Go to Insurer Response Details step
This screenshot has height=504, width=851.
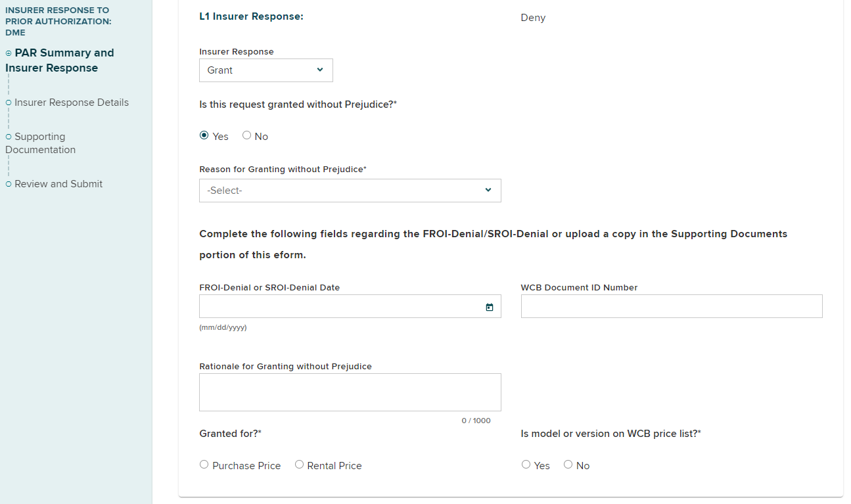tap(72, 103)
